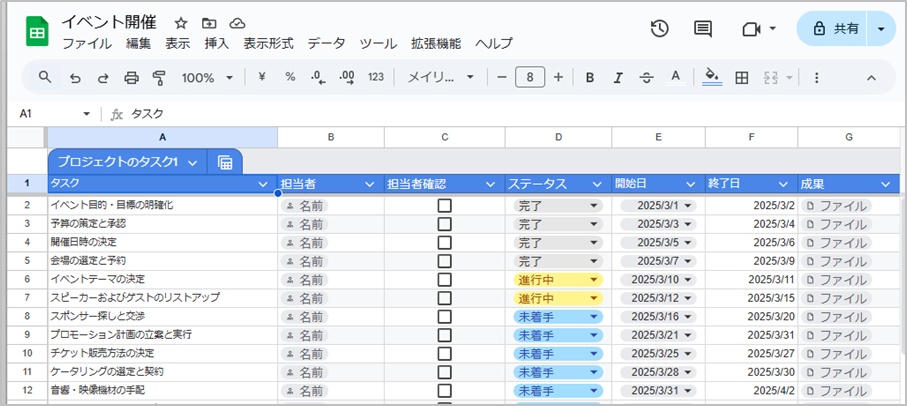Viewport: 907px width, 406px height.
Task: Click the Google Sheets home logo
Action: point(37,32)
